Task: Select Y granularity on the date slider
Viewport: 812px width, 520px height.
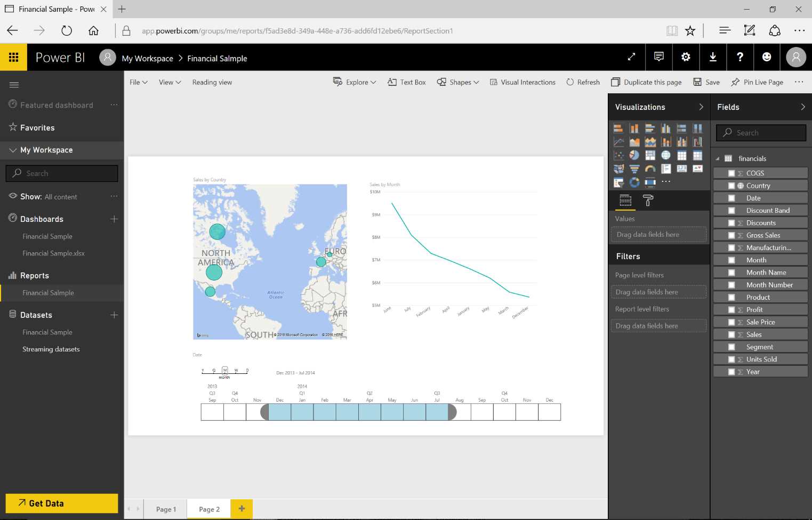Action: tap(202, 370)
